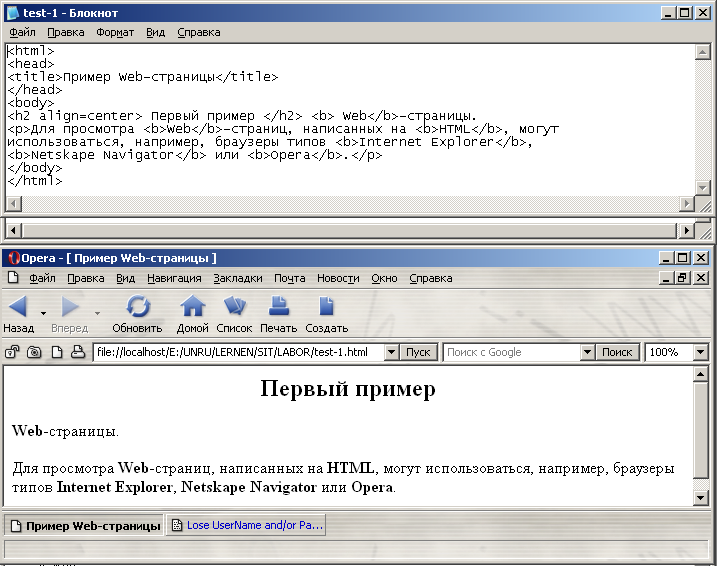Click the Пуск go button
Screen dimensions: 717x566
click(x=418, y=352)
